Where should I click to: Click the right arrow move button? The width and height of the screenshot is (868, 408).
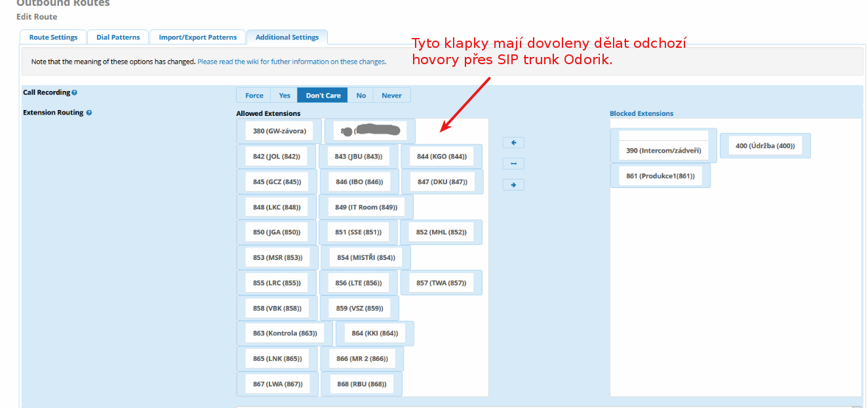point(513,185)
